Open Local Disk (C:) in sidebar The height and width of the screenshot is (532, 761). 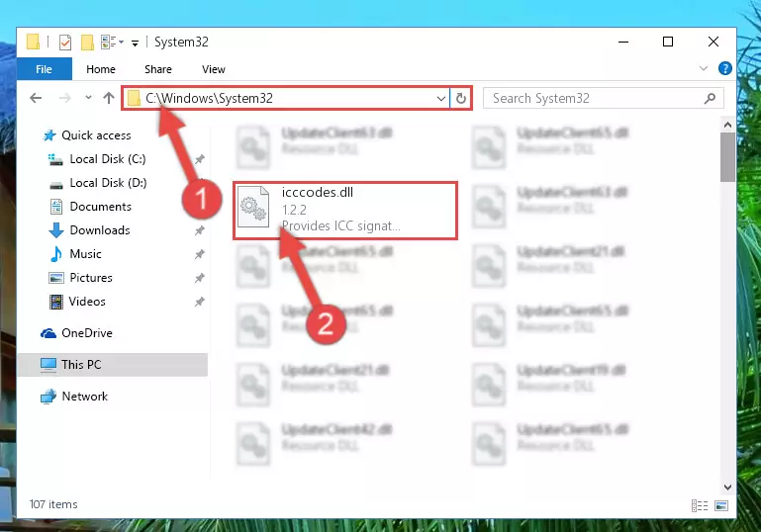107,159
